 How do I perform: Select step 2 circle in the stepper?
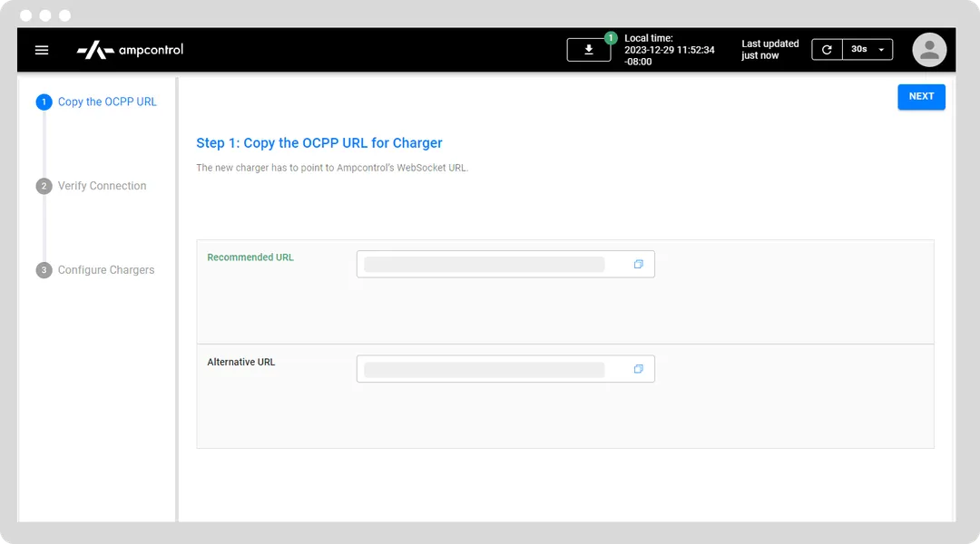click(44, 186)
